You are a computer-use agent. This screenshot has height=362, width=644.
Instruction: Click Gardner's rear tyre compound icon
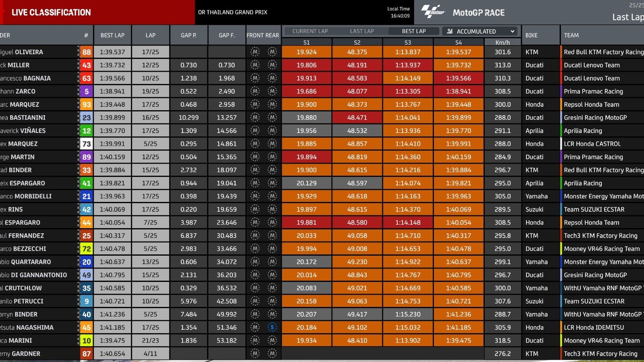[272, 354]
